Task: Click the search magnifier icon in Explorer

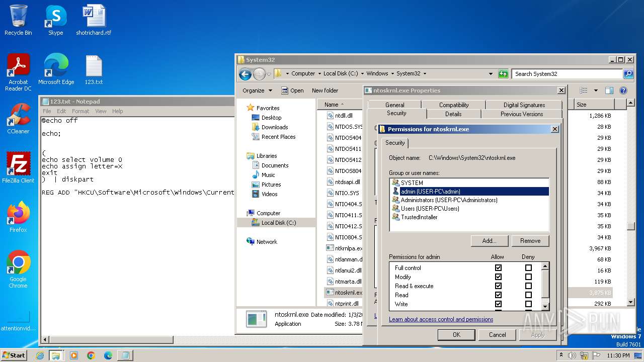Action: point(628,74)
